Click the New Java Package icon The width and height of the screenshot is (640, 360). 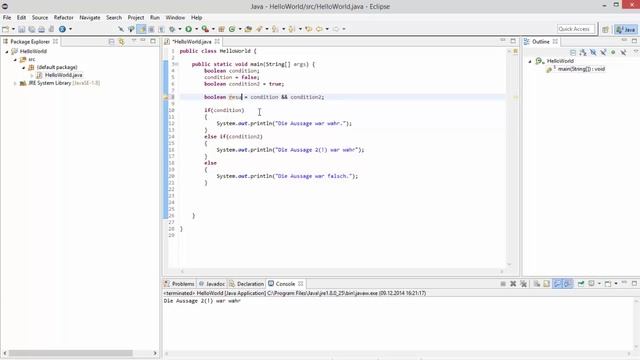pyautogui.click(x=222, y=29)
